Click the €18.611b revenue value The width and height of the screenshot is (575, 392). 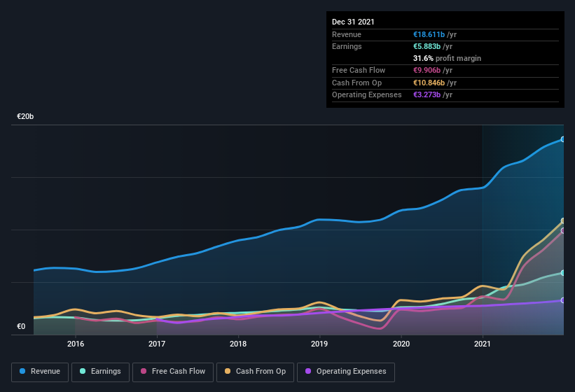tap(429, 34)
